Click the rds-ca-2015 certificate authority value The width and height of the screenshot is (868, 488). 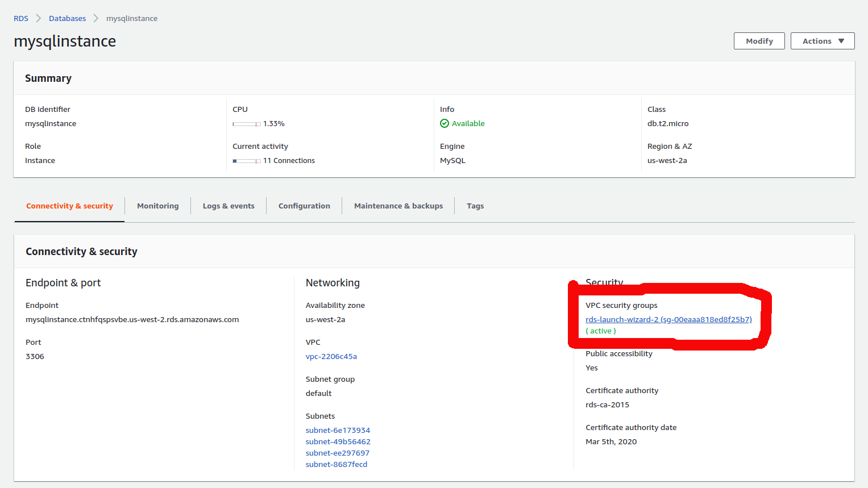(x=607, y=404)
